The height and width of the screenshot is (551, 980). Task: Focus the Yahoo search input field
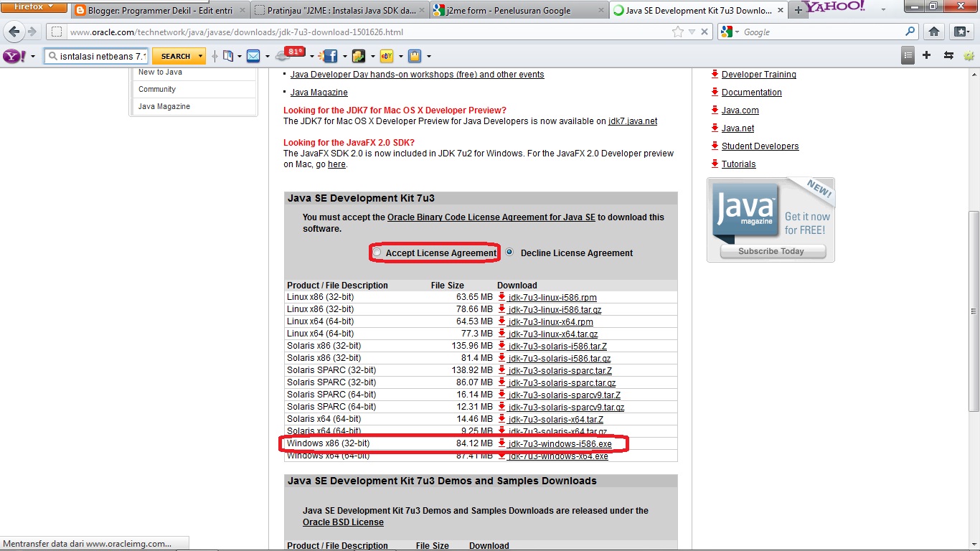pyautogui.click(x=97, y=56)
